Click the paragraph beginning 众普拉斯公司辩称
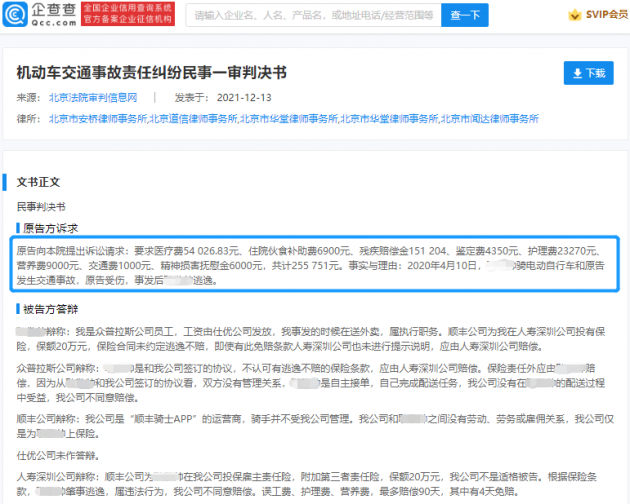The image size is (630, 504). pyautogui.click(x=311, y=383)
